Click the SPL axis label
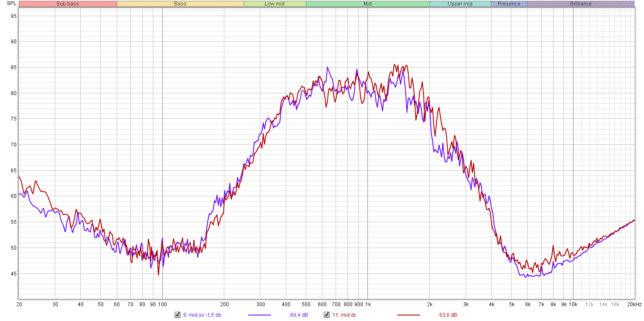The height and width of the screenshot is (321, 644). [12, 3]
